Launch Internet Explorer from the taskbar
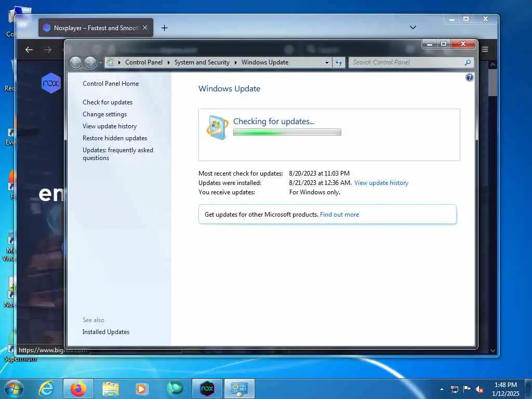This screenshot has width=532, height=399. pyautogui.click(x=46, y=389)
